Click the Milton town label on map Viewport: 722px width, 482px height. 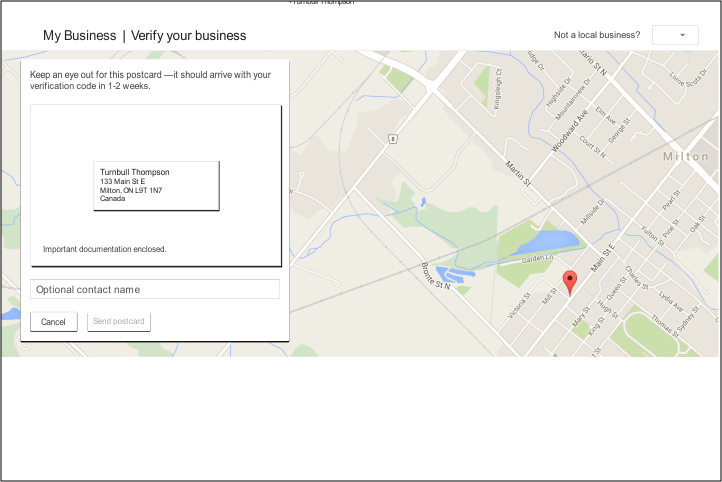tap(685, 157)
